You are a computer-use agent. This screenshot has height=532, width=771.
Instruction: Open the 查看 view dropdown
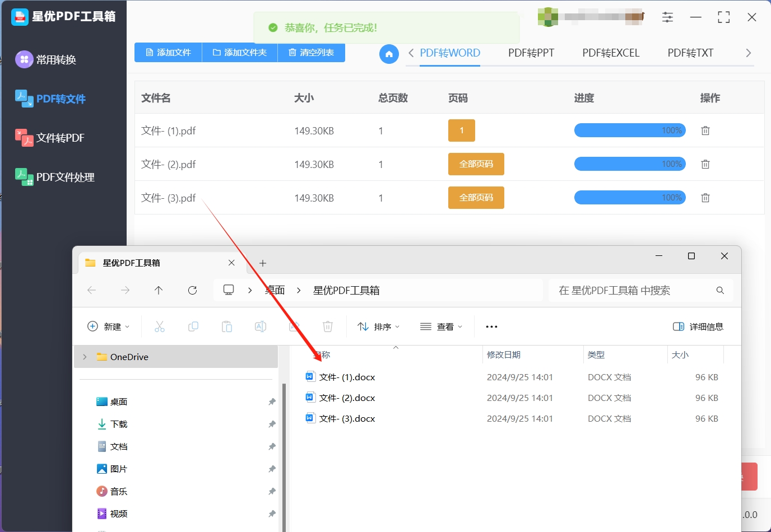(442, 326)
